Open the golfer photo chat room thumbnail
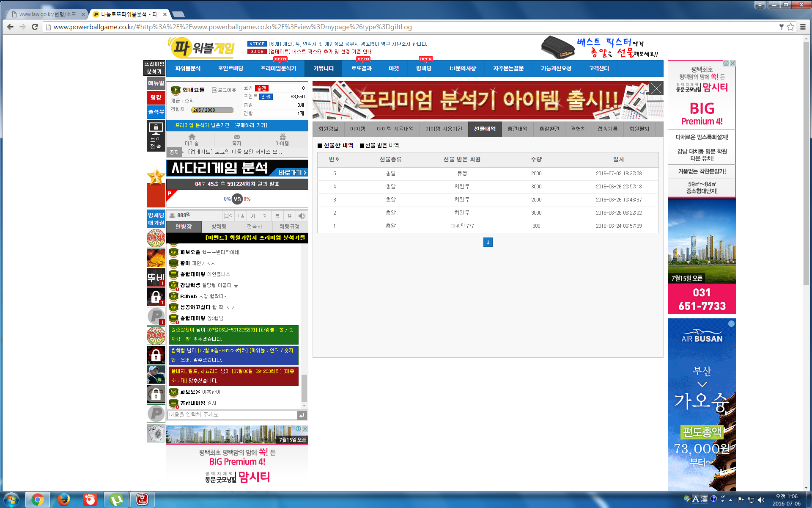Viewport: 812px width, 508px height. tap(156, 375)
